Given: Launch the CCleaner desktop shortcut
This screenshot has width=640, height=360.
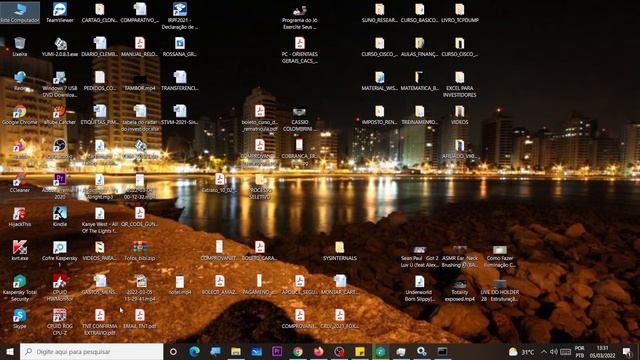Looking at the screenshot, I should click(20, 183).
